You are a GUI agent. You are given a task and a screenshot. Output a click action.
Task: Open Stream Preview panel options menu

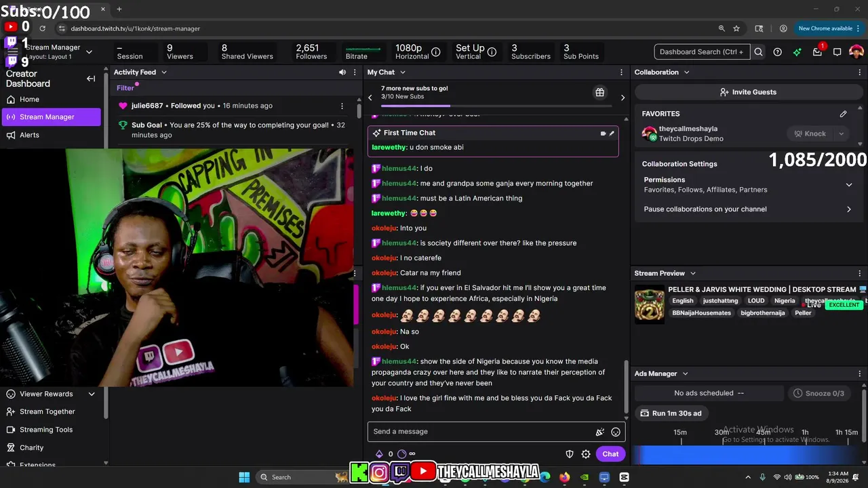point(860,273)
